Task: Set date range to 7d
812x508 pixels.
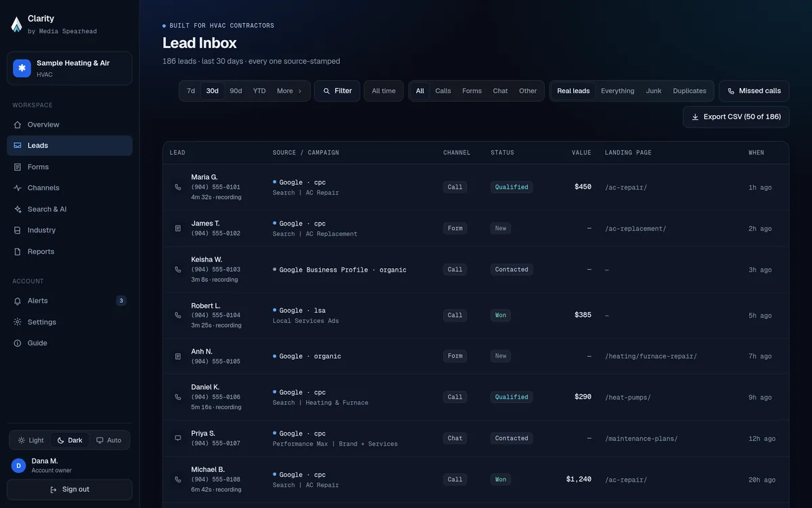Action: click(191, 91)
